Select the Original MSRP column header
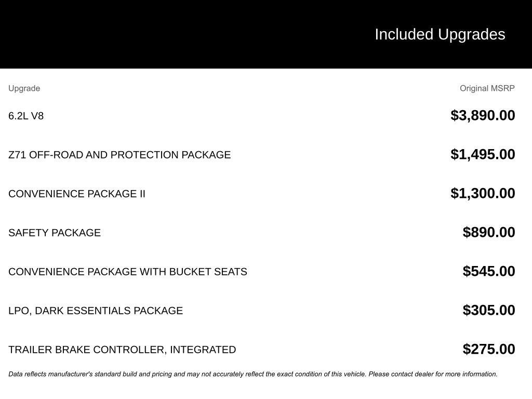Image resolution: width=532 pixels, height=399 pixels. [x=487, y=88]
